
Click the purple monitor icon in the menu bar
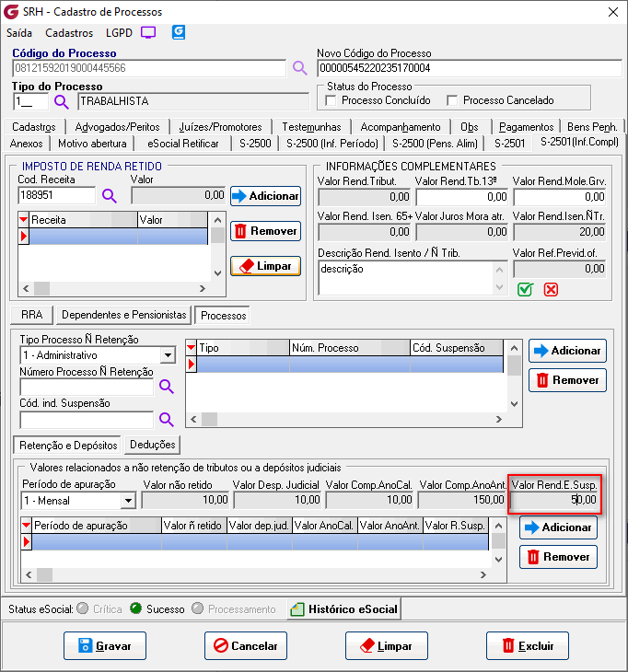(x=148, y=32)
